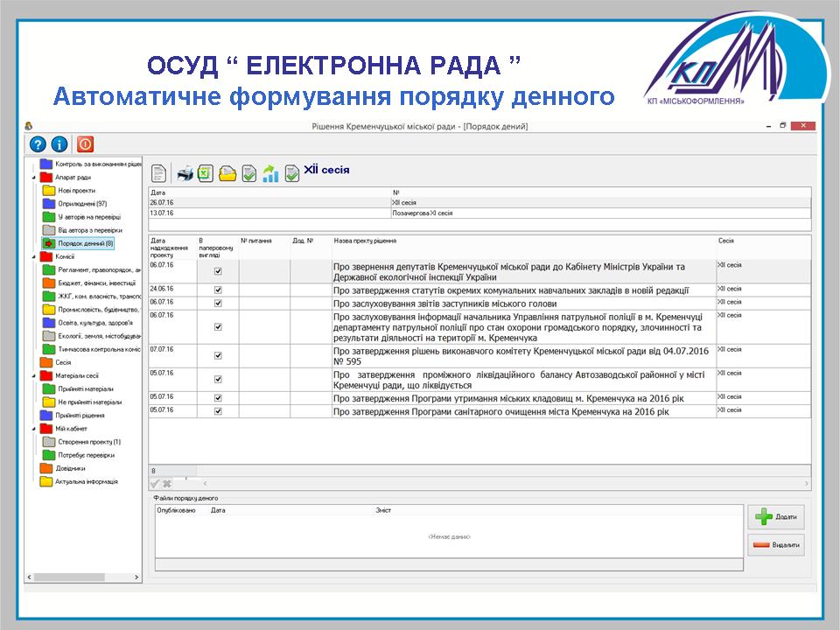Click the blank document icon in toolbar
This screenshot has width=840, height=630.
coord(159,173)
